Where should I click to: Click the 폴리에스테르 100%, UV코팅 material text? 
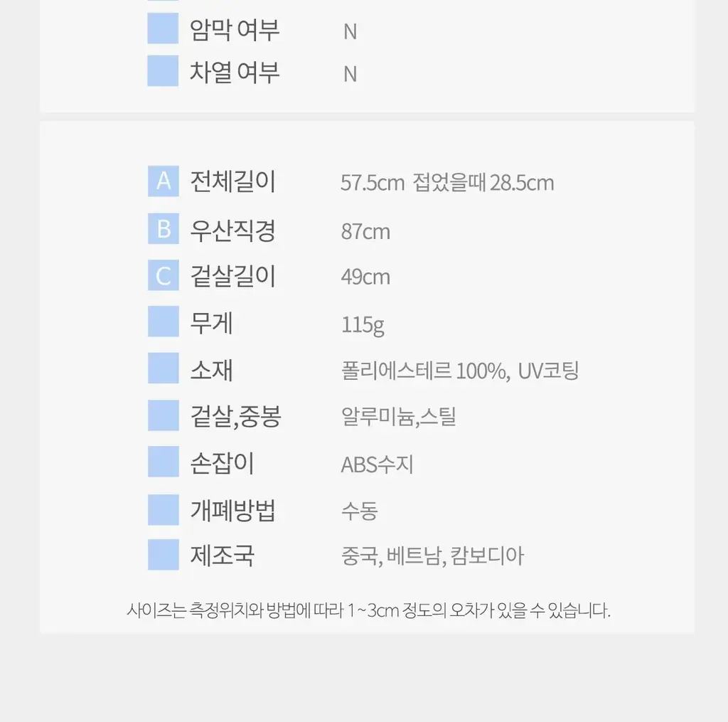460,371
